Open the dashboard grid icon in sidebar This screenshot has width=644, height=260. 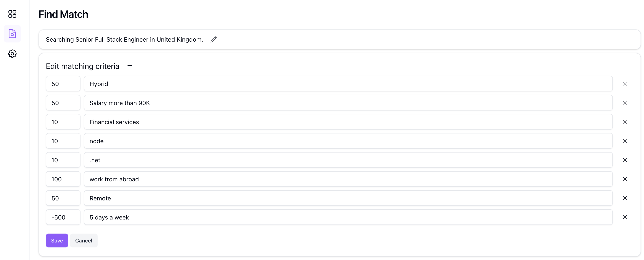12,14
